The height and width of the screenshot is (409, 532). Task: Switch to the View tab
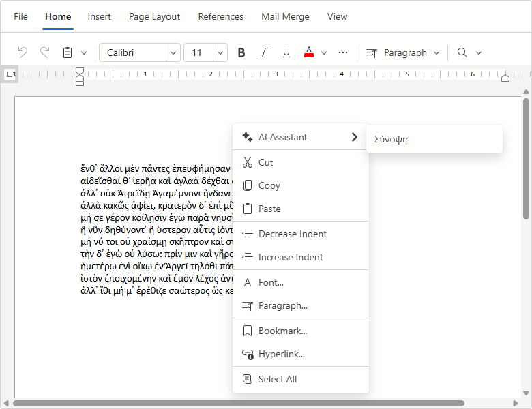tap(337, 16)
